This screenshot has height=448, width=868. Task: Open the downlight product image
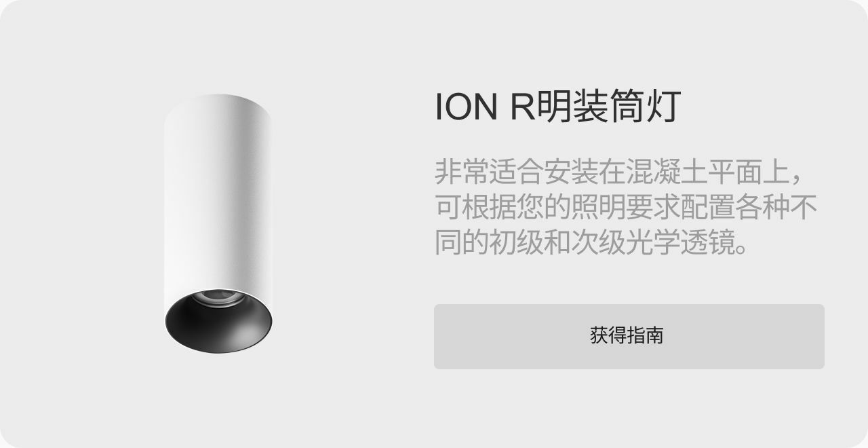coord(218,224)
